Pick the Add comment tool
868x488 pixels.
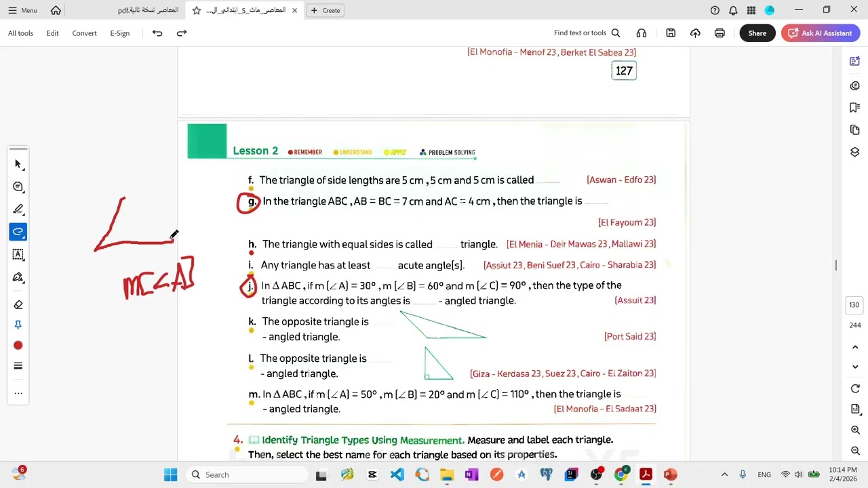click(18, 186)
